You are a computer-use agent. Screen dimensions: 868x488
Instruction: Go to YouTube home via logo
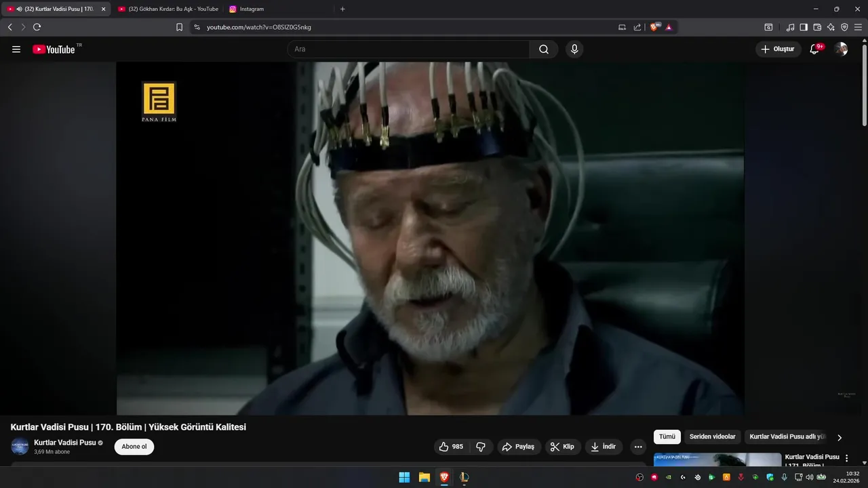coord(54,49)
